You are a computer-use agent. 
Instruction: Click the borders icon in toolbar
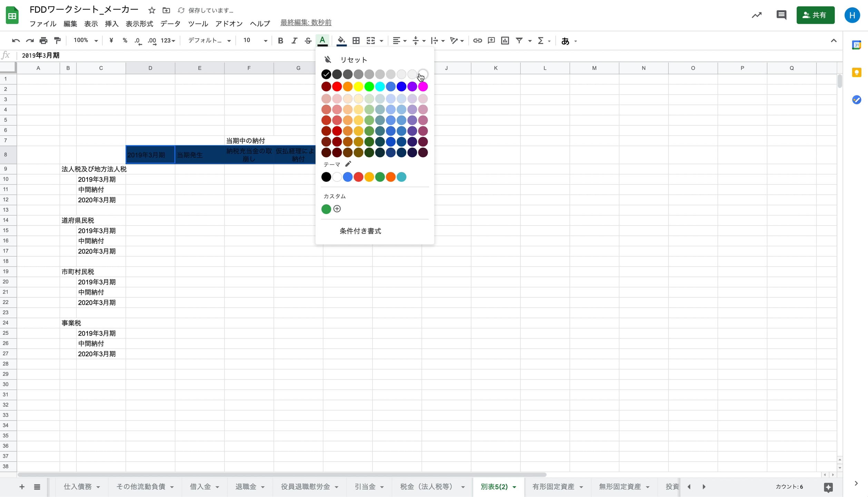pos(356,41)
